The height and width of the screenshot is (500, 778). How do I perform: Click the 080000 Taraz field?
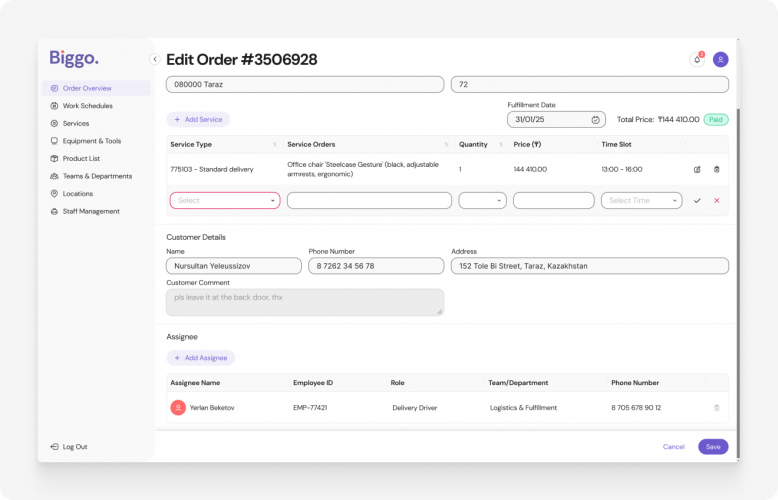[x=305, y=84]
